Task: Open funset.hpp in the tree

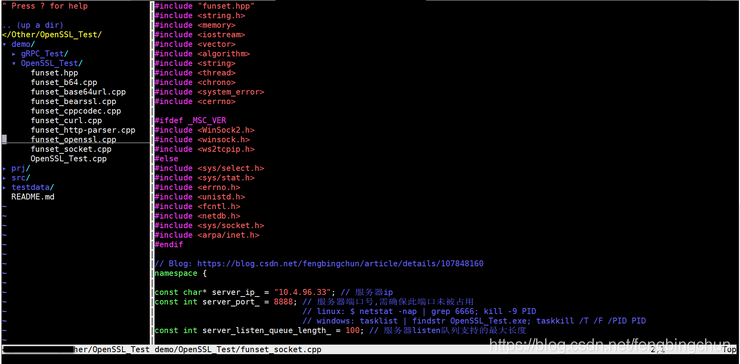Action: click(x=54, y=73)
